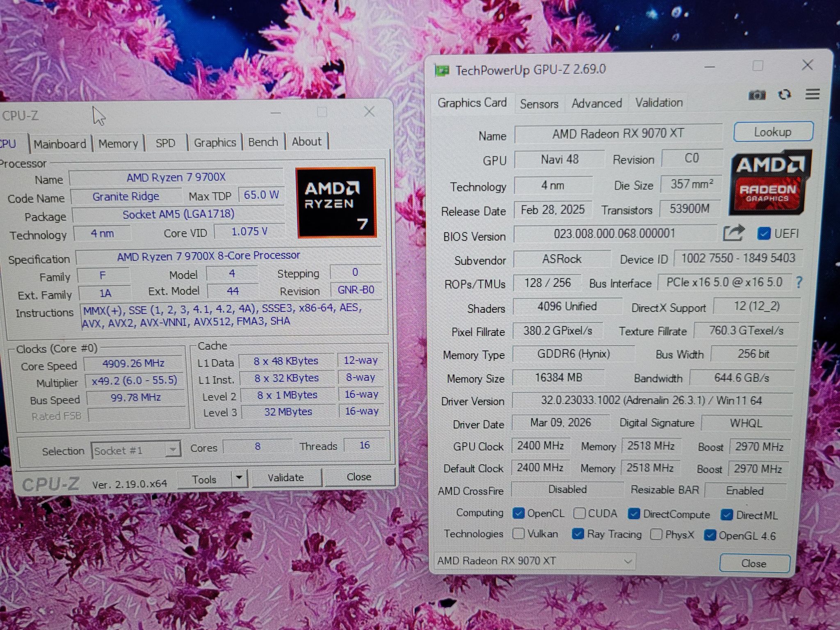
Task: Click the Bus Interface question mark
Action: coord(799,282)
